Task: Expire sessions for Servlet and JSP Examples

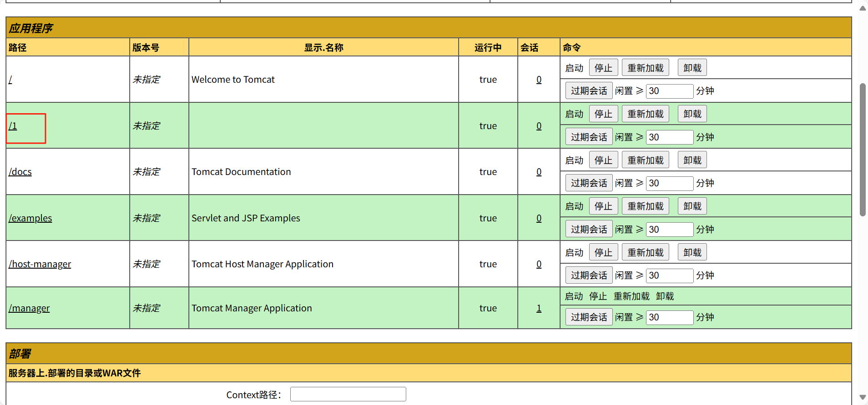Action: click(589, 229)
